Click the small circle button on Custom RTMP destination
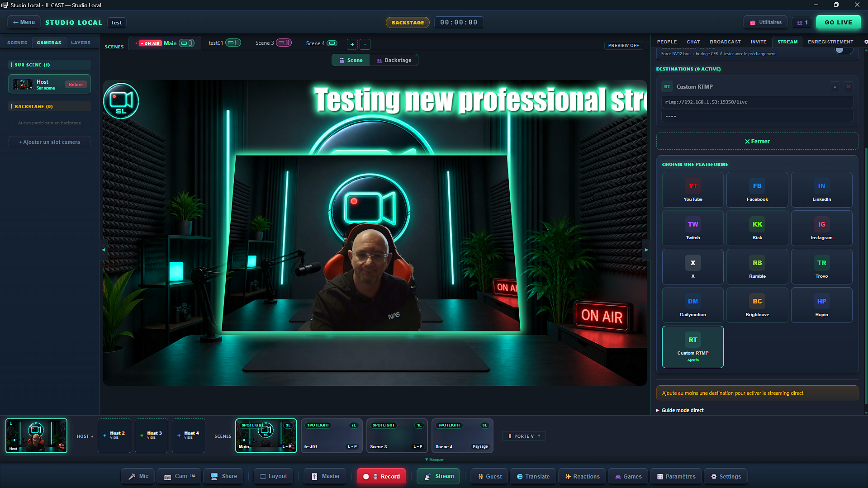The width and height of the screenshot is (868, 488). [x=835, y=87]
